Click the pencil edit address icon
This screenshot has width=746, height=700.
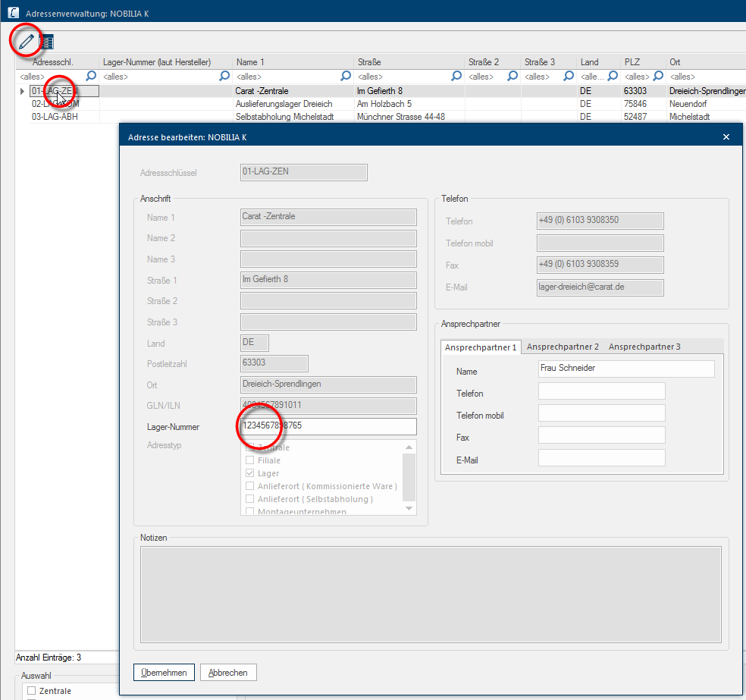pyautogui.click(x=27, y=41)
